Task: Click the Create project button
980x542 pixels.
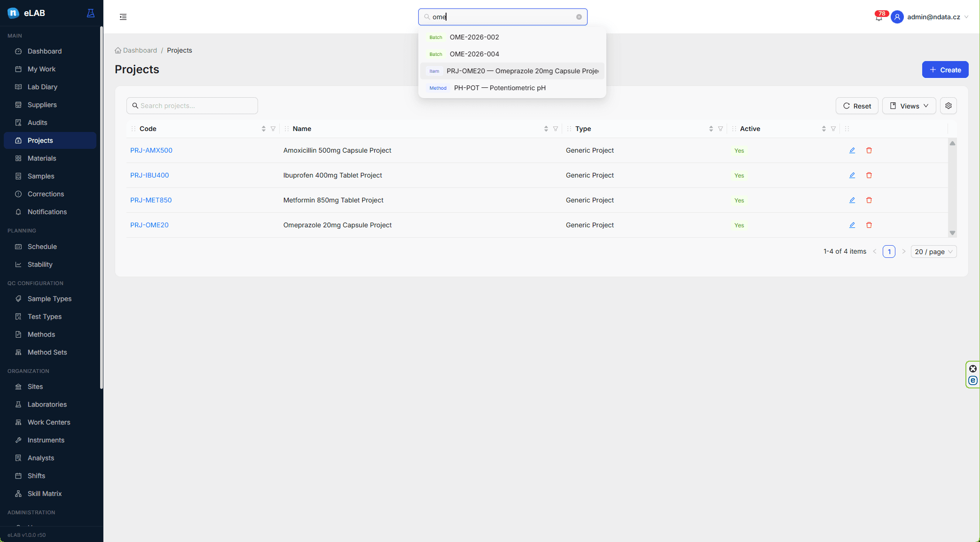Action: pyautogui.click(x=945, y=70)
